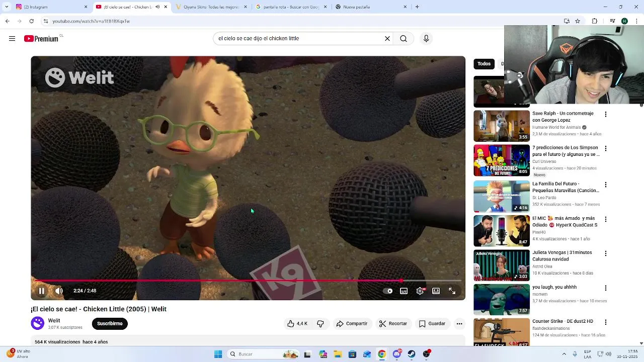Open Julieta Venegas 31minutos thumbnail
Viewport: 644px width, 362px height.
pyautogui.click(x=502, y=265)
